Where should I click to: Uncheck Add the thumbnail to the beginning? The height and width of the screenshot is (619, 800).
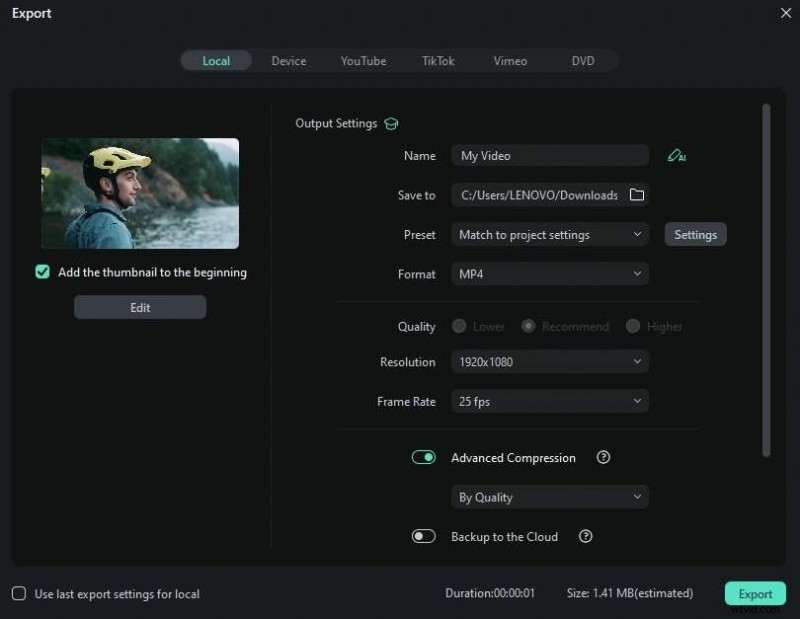(41, 272)
